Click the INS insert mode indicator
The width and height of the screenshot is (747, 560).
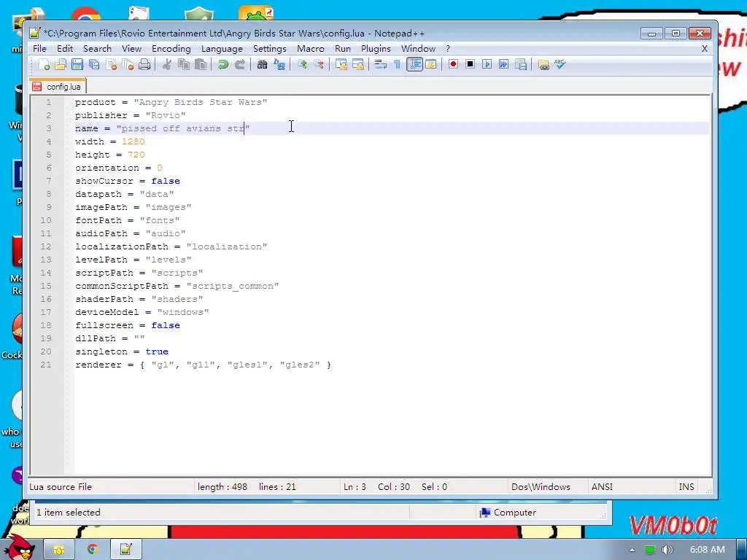[x=686, y=486]
